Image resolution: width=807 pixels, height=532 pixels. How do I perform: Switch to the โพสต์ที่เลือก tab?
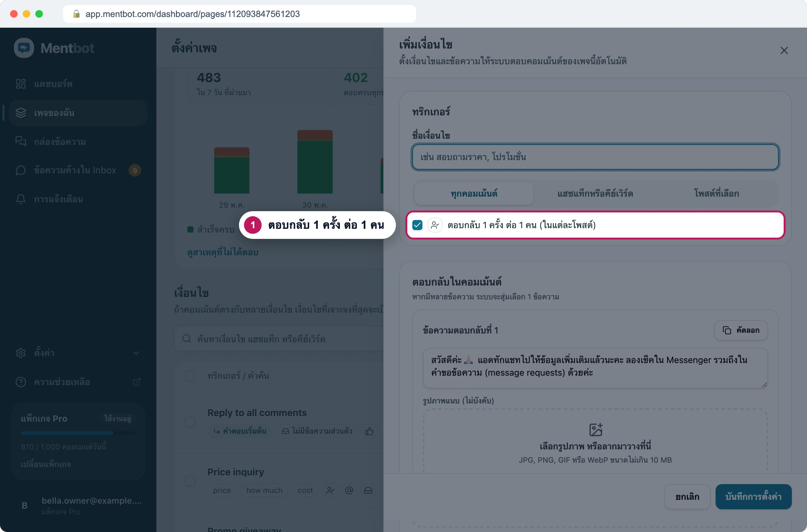[717, 194]
